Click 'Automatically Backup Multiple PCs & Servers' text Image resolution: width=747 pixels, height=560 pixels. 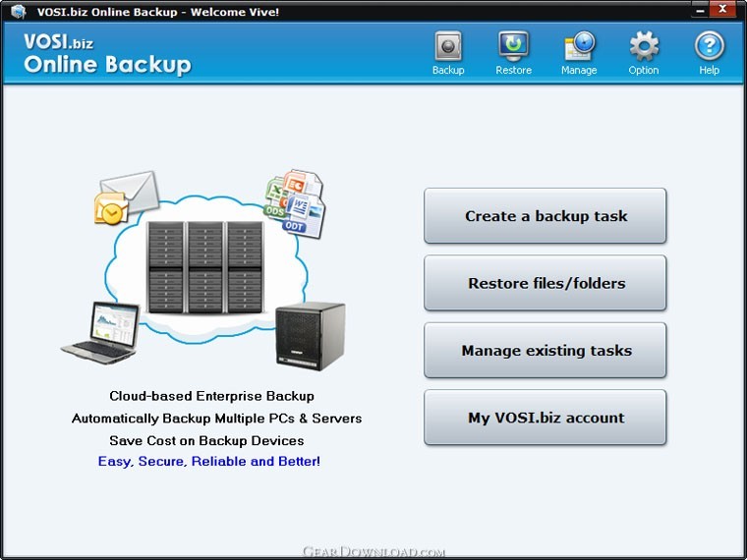[x=217, y=419]
